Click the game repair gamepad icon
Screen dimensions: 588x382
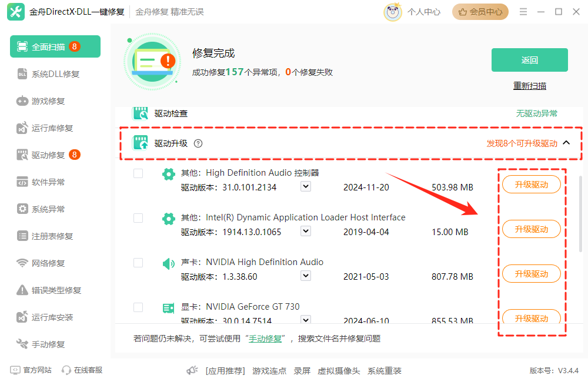coord(22,101)
